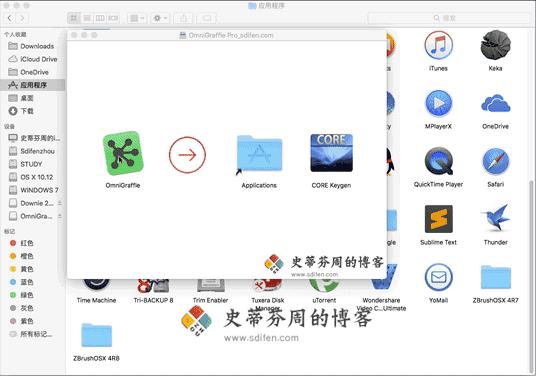Show 所有标记 all tags

pos(32,334)
